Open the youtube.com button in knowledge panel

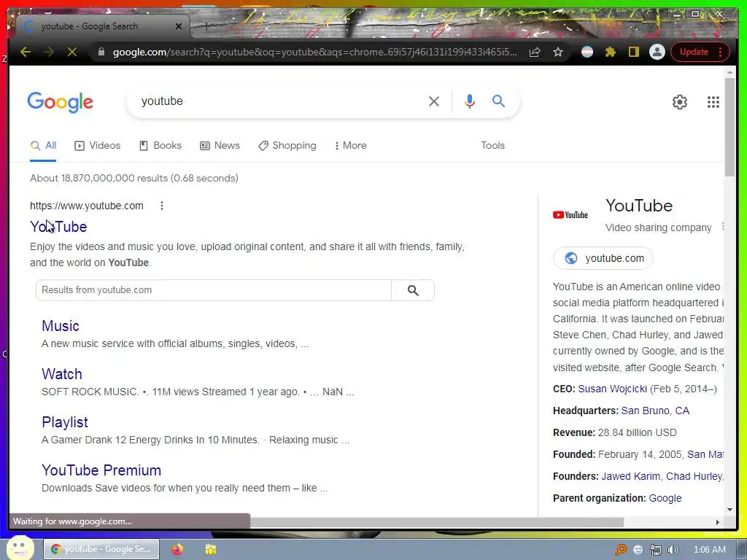click(603, 258)
